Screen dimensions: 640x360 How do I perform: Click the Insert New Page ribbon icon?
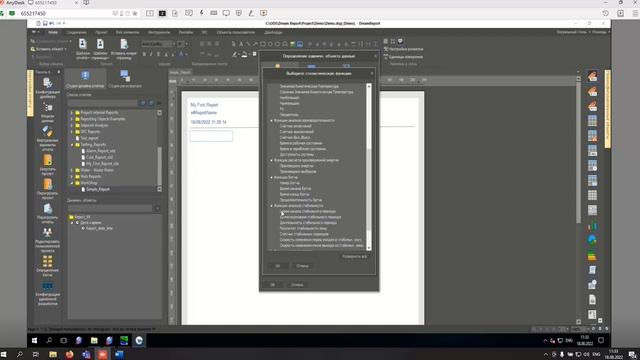(124, 44)
